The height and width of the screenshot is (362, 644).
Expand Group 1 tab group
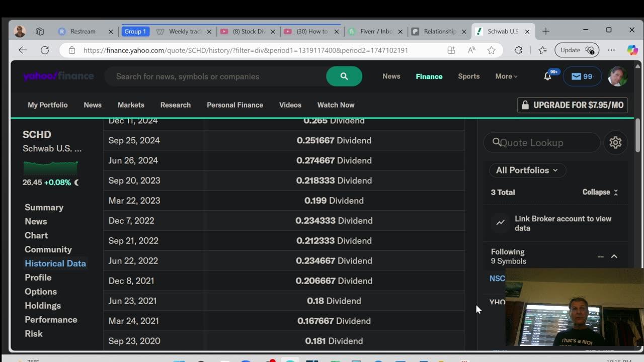[135, 31]
